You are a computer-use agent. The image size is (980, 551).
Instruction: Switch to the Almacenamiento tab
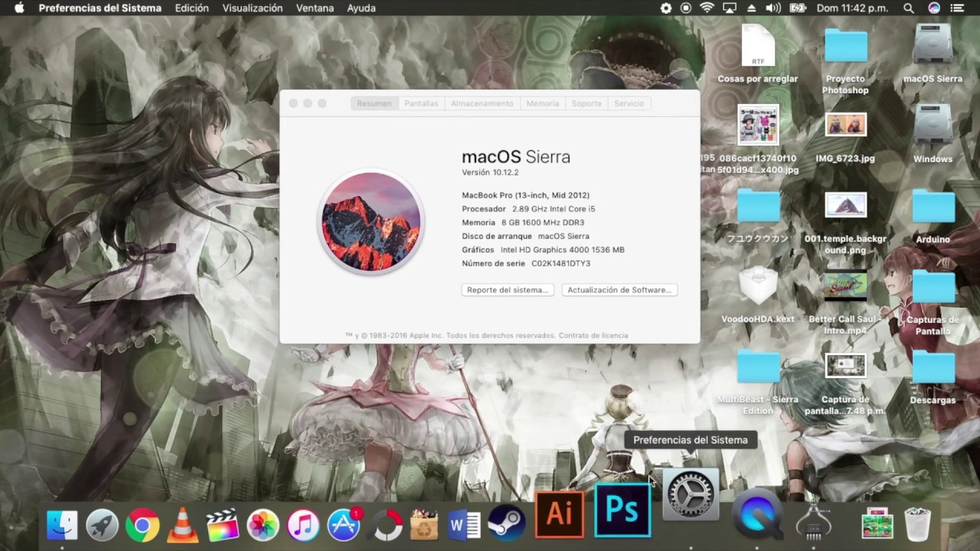click(x=482, y=103)
